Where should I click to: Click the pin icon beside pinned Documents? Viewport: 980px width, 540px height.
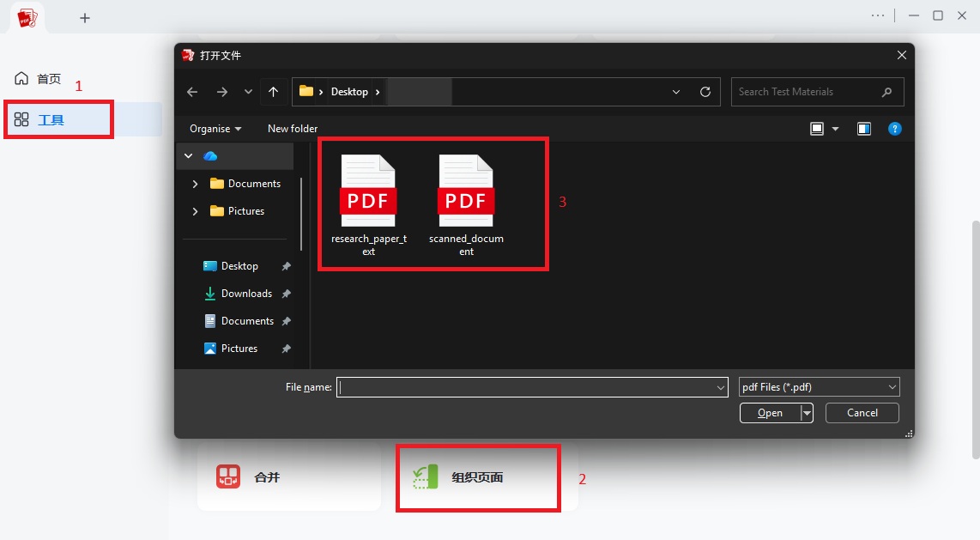pos(287,321)
